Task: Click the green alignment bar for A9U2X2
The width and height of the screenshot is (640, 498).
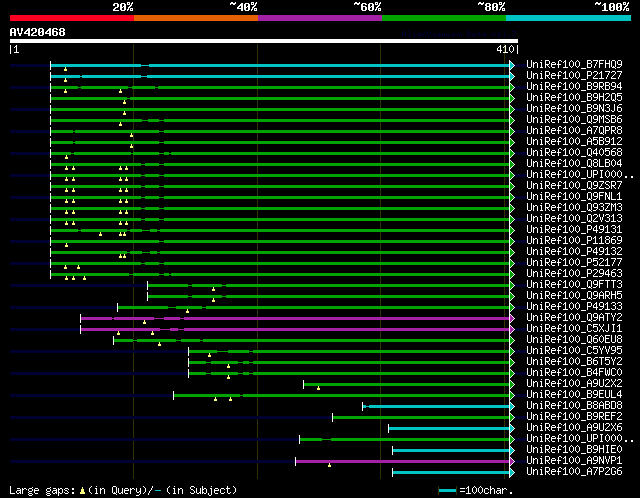Action: pos(407,385)
